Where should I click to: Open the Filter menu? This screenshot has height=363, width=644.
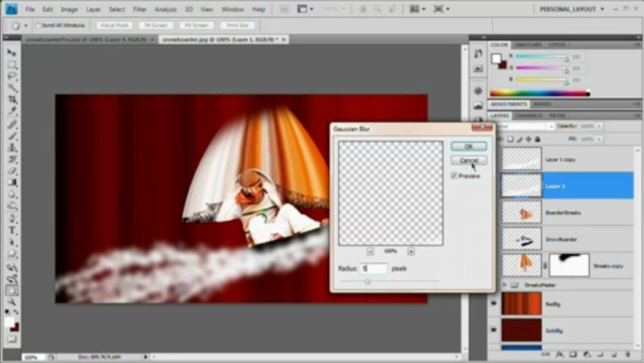(139, 9)
